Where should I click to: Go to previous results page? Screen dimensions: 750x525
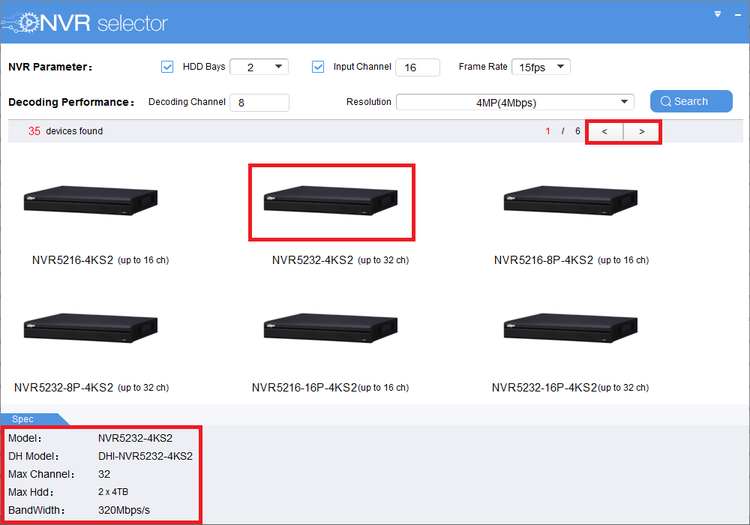point(605,131)
